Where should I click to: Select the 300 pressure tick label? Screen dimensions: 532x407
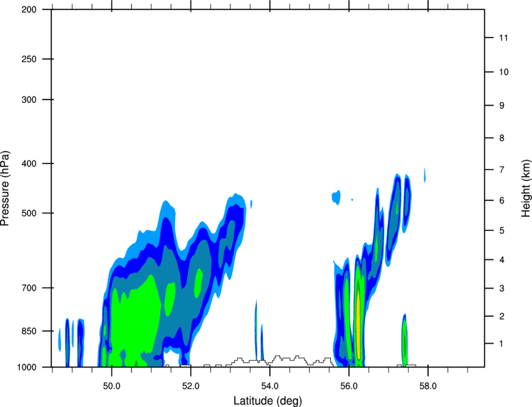click(29, 100)
